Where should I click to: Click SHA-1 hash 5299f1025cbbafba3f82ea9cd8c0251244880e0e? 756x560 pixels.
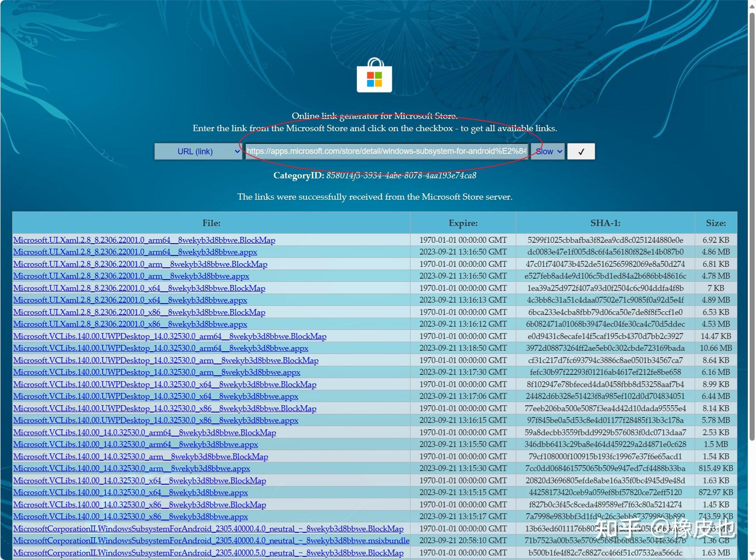605,240
